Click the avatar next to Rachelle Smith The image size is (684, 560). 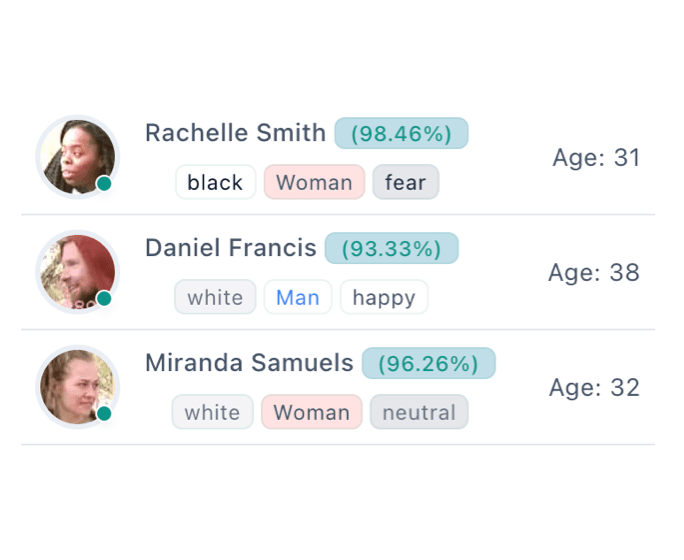pos(77,157)
